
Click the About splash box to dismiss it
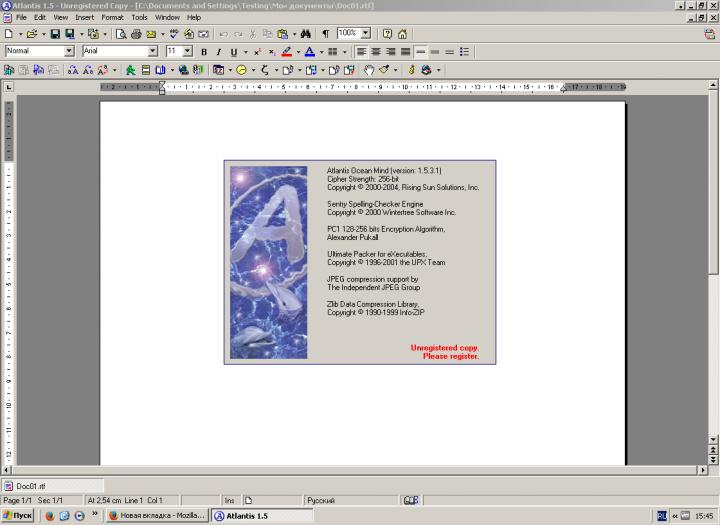pyautogui.click(x=360, y=262)
